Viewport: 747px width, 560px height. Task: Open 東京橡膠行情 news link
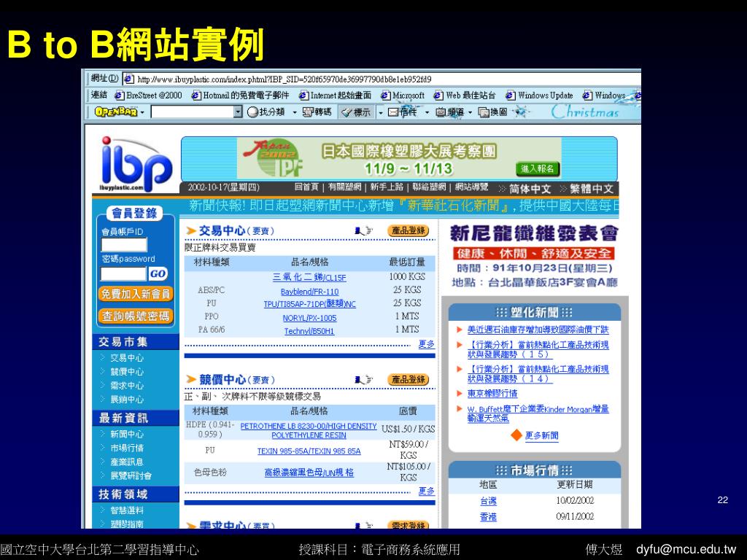(492, 393)
